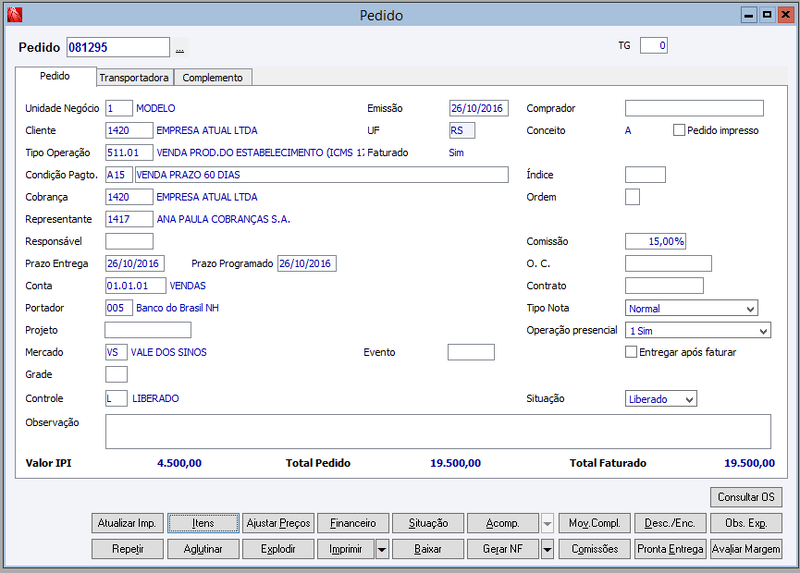Open the Acomp. split-button arrow

point(547,524)
